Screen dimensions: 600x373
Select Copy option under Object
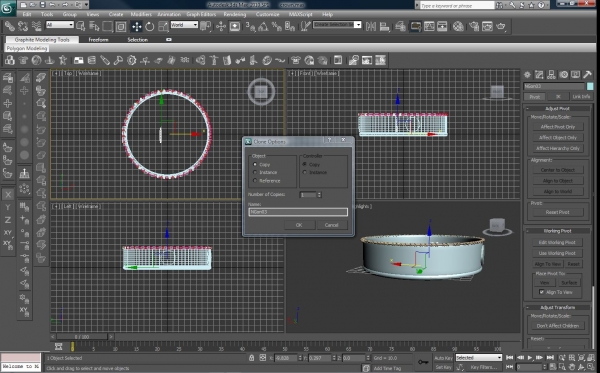tap(262, 165)
